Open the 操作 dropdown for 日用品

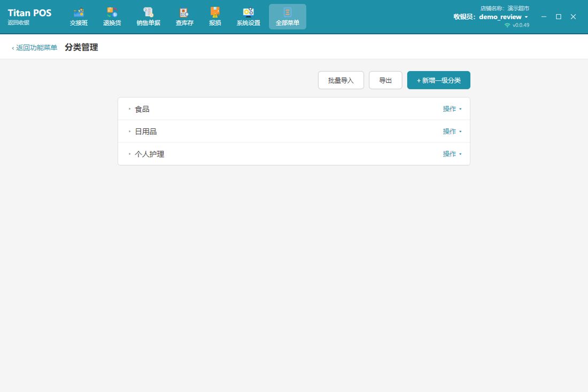point(452,132)
